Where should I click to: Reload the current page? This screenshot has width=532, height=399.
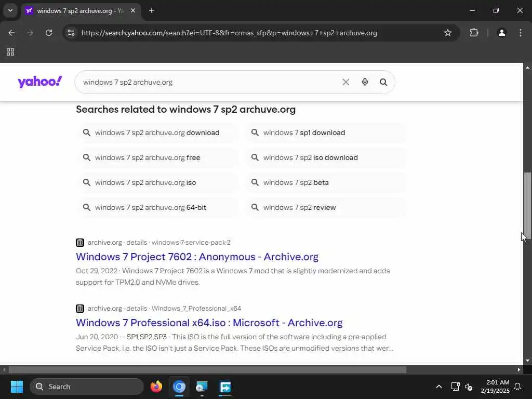click(49, 33)
